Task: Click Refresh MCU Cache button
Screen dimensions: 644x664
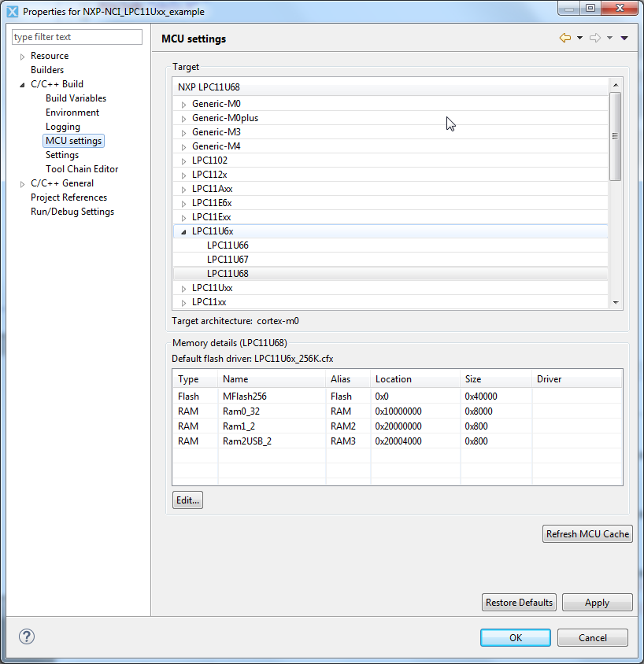Action: 587,534
